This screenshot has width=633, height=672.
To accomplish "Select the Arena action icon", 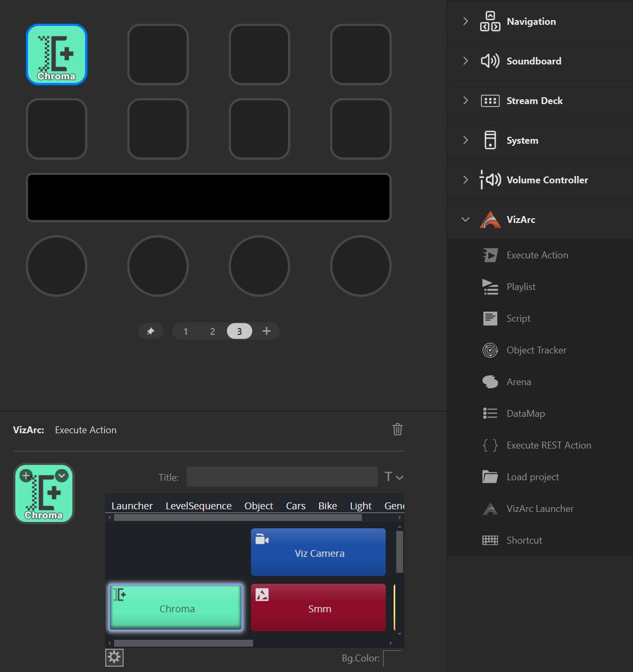I will (490, 382).
